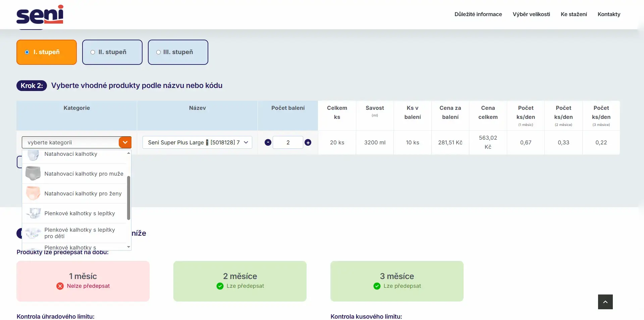This screenshot has height=320, width=644.
Task: Click the red cross icon under 1 měsíc
Action: click(60, 286)
